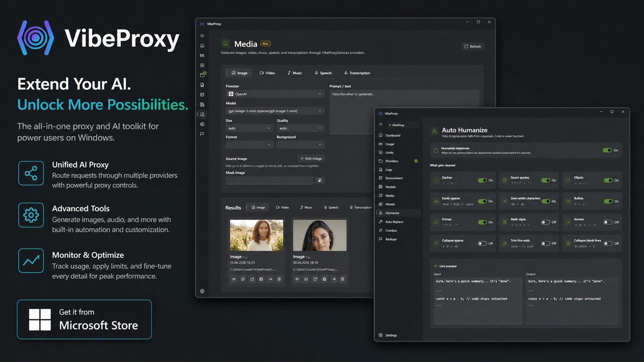Enable the Trim line ends toggle
This screenshot has height=362, width=644.
coord(545,243)
